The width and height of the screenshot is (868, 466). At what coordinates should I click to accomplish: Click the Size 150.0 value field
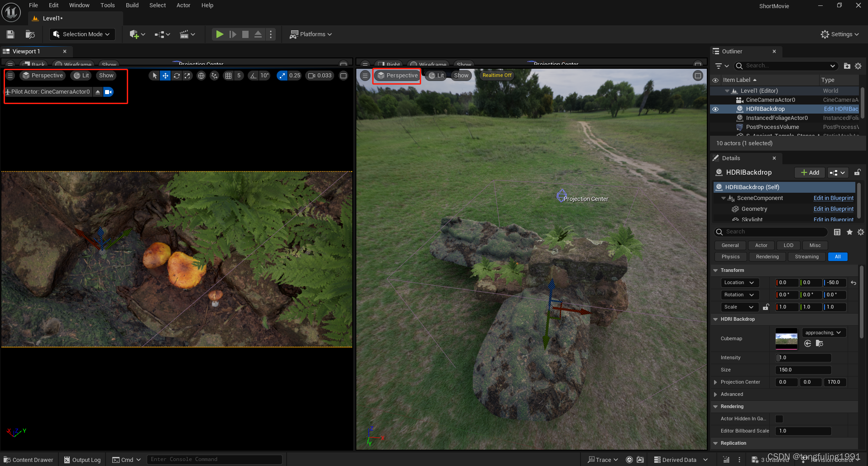(803, 370)
